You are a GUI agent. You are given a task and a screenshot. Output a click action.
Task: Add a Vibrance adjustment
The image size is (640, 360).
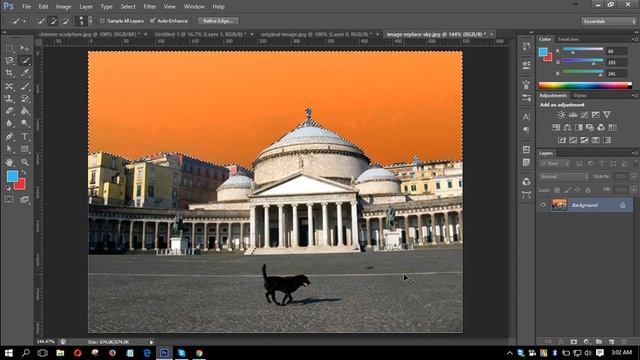[607, 115]
